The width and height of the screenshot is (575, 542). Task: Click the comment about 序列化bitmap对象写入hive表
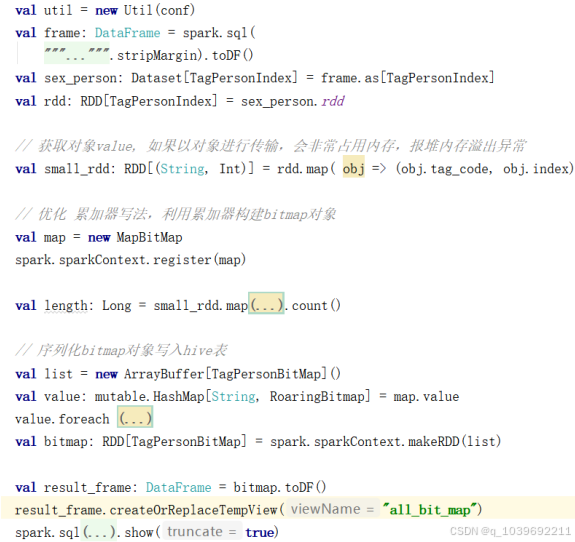tap(121, 350)
